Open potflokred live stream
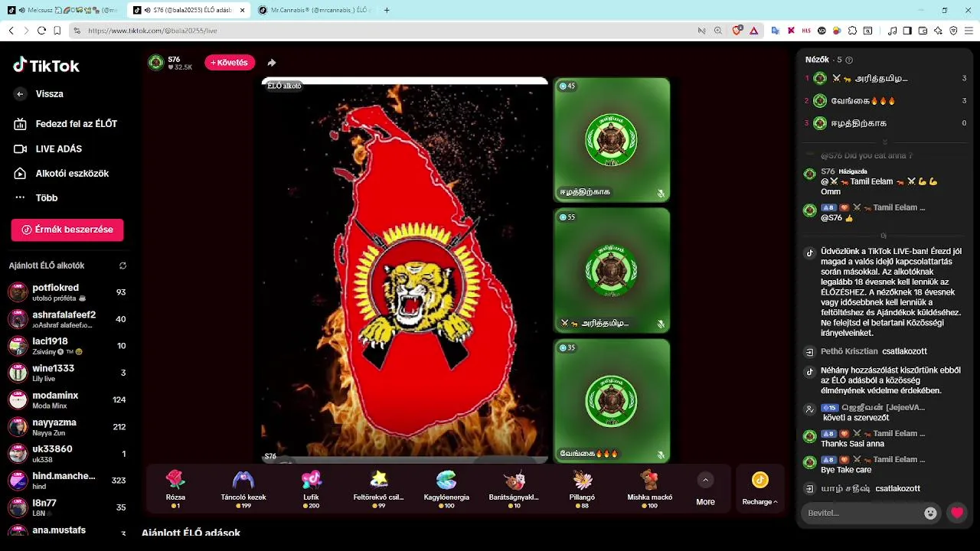 coord(67,292)
